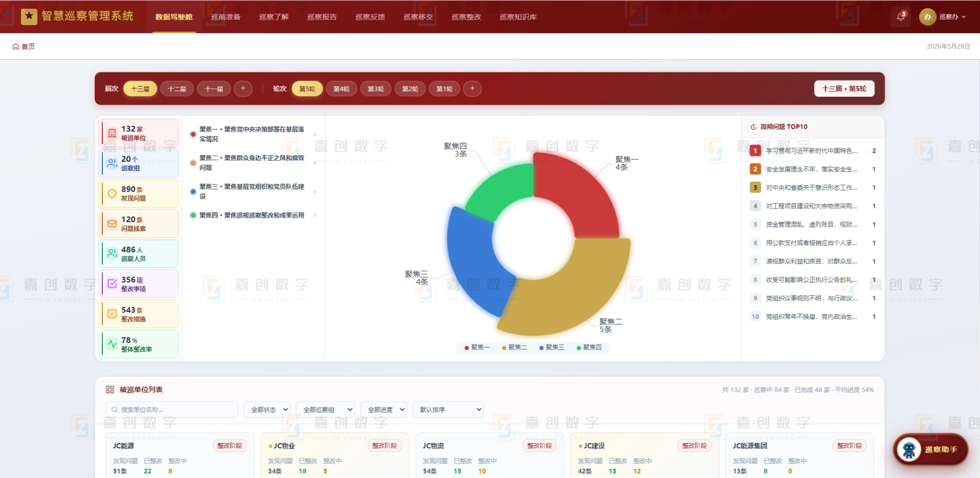
Task: Open the 巡察助手 robot assistant
Action: (930, 450)
